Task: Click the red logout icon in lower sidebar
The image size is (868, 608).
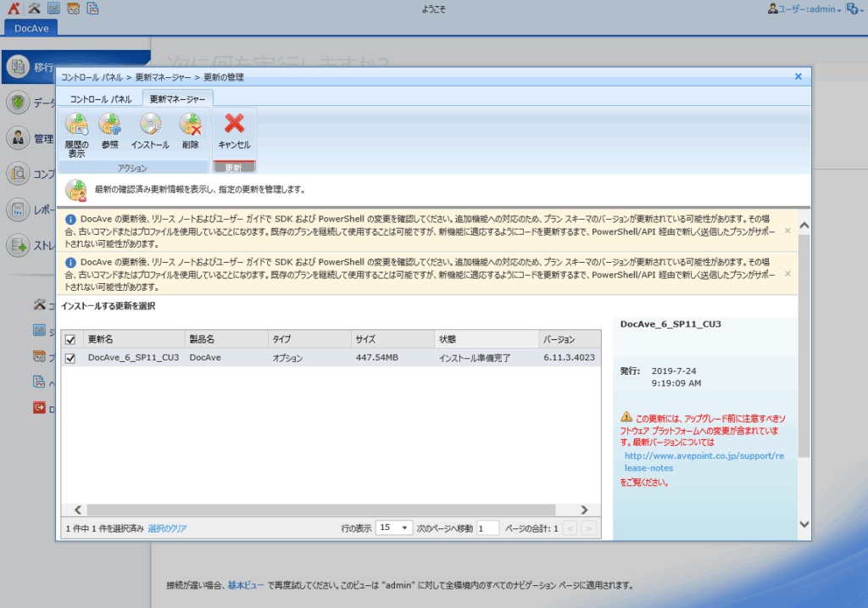Action: (x=39, y=408)
